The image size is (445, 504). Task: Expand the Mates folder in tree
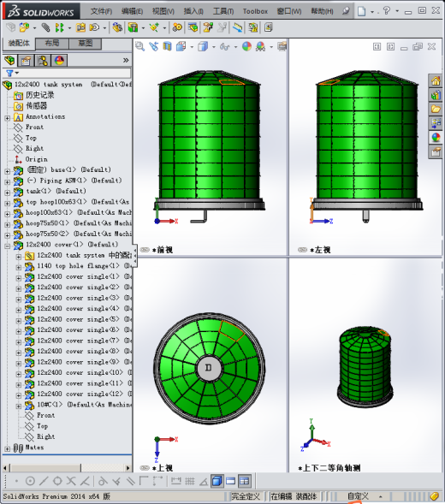pos(7,448)
